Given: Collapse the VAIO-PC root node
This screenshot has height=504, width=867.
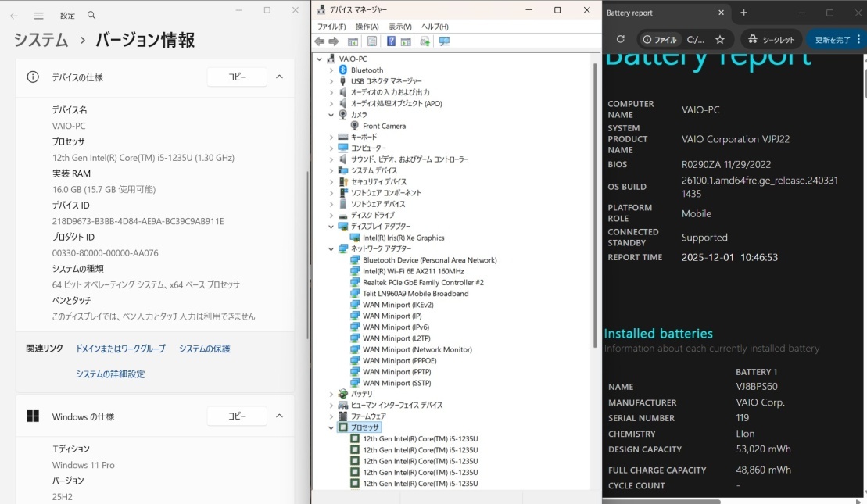Looking at the screenshot, I should tap(320, 59).
